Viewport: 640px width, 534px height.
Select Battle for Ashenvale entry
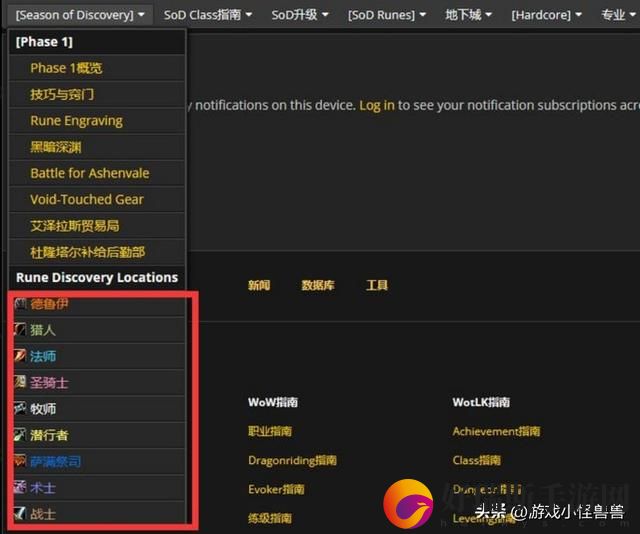[97, 173]
